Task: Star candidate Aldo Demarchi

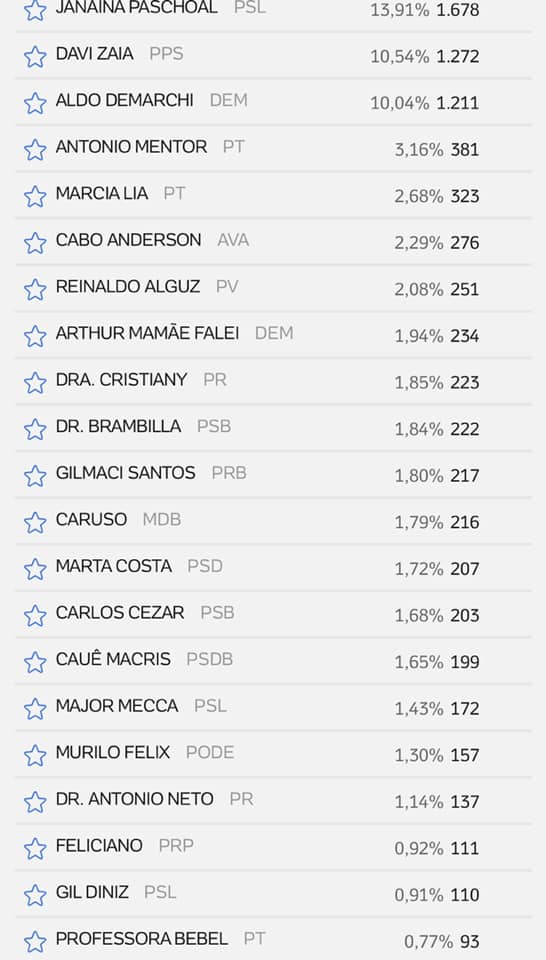Action: pyautogui.click(x=35, y=103)
